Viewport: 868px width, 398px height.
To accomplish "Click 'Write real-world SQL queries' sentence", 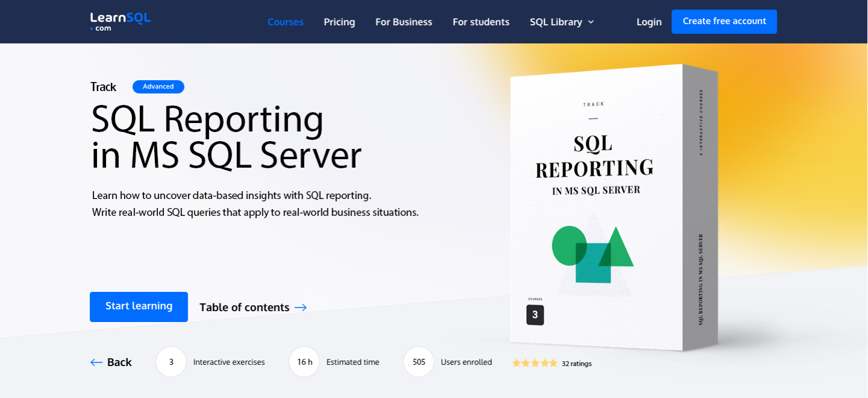I will click(255, 212).
